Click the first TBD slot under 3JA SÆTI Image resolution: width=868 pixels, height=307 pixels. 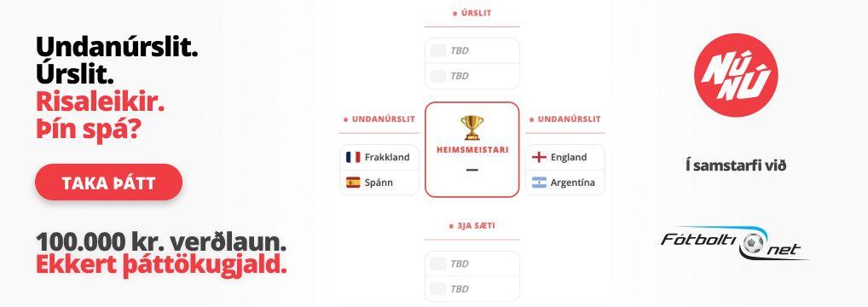pyautogui.click(x=472, y=264)
